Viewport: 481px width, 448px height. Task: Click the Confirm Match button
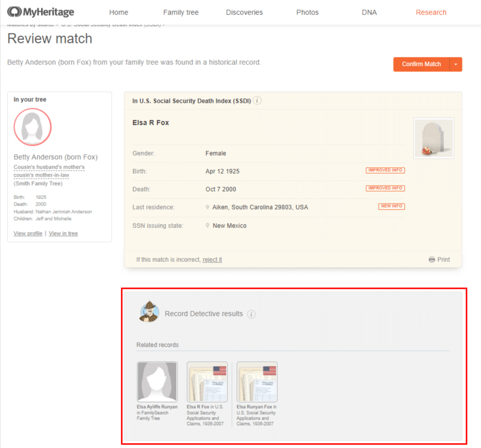click(421, 64)
